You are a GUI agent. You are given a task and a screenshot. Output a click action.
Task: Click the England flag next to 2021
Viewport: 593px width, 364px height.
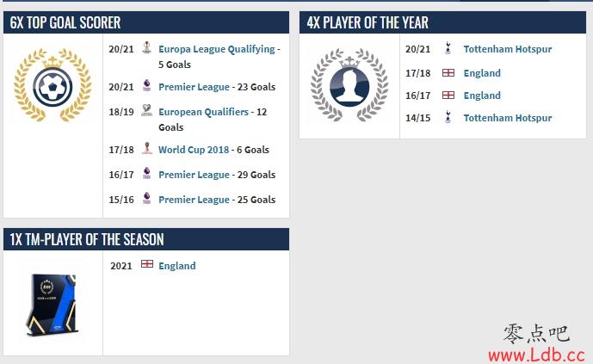click(x=147, y=264)
